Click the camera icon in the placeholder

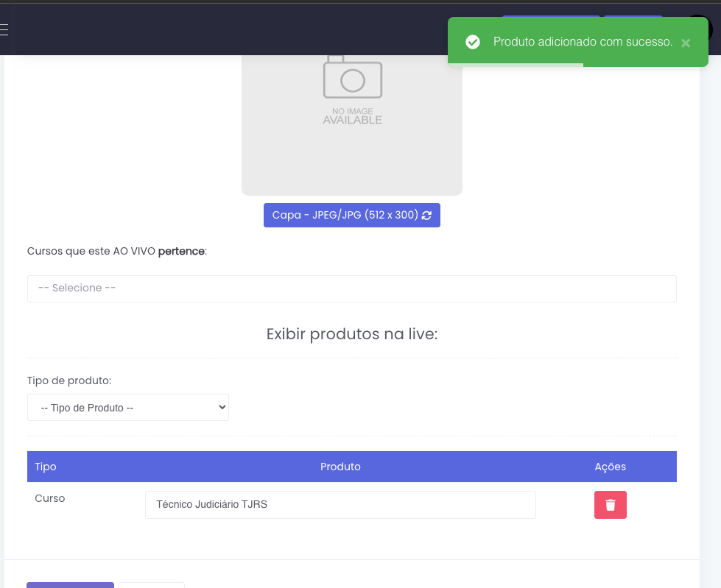352,77
